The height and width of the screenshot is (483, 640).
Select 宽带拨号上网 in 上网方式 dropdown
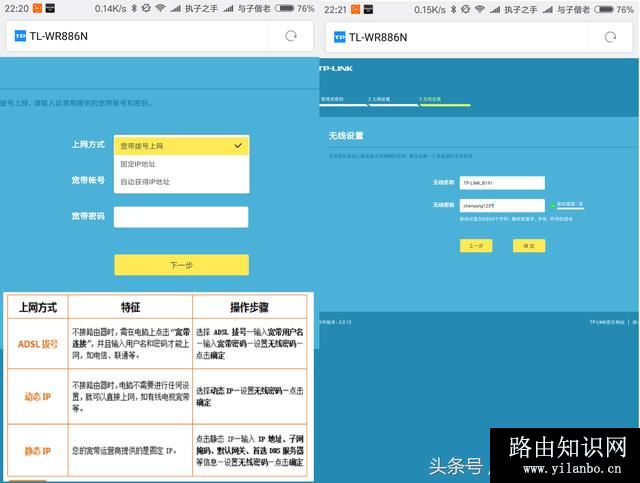[x=182, y=146]
